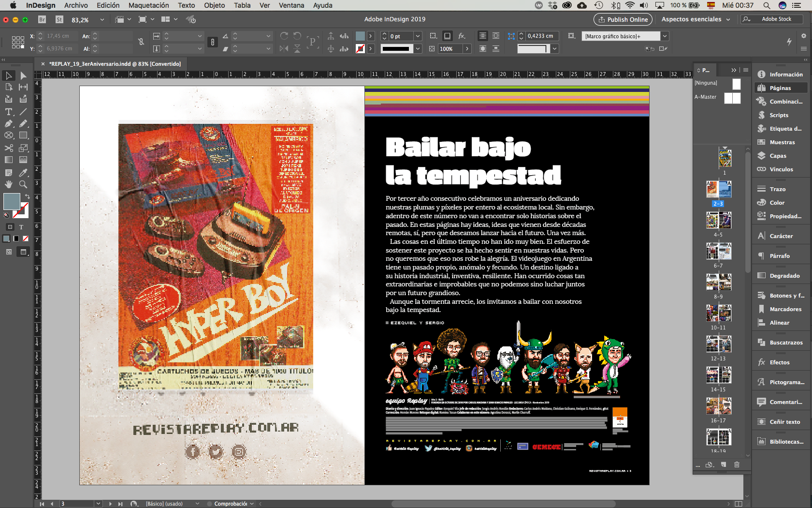Select the Rectangle tool
The width and height of the screenshot is (812, 508).
[23, 135]
